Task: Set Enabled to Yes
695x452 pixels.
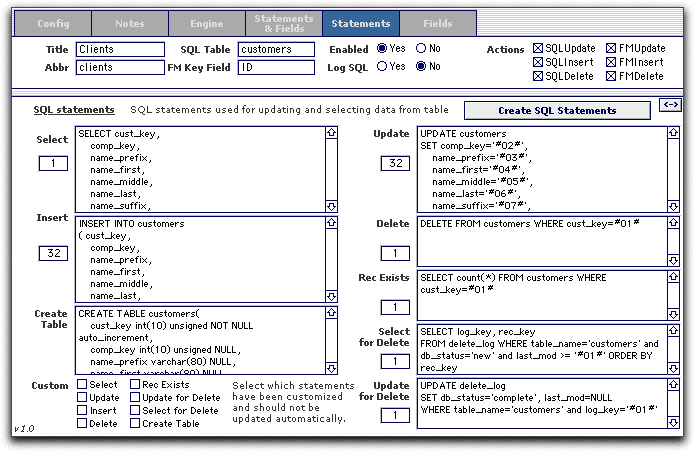Action: tap(382, 48)
